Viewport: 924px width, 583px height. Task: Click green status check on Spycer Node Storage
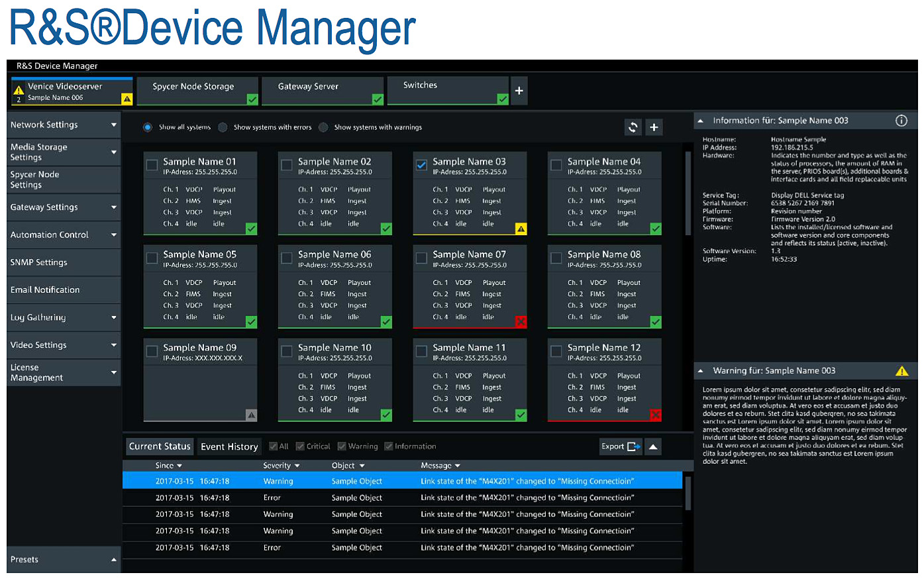click(x=252, y=99)
